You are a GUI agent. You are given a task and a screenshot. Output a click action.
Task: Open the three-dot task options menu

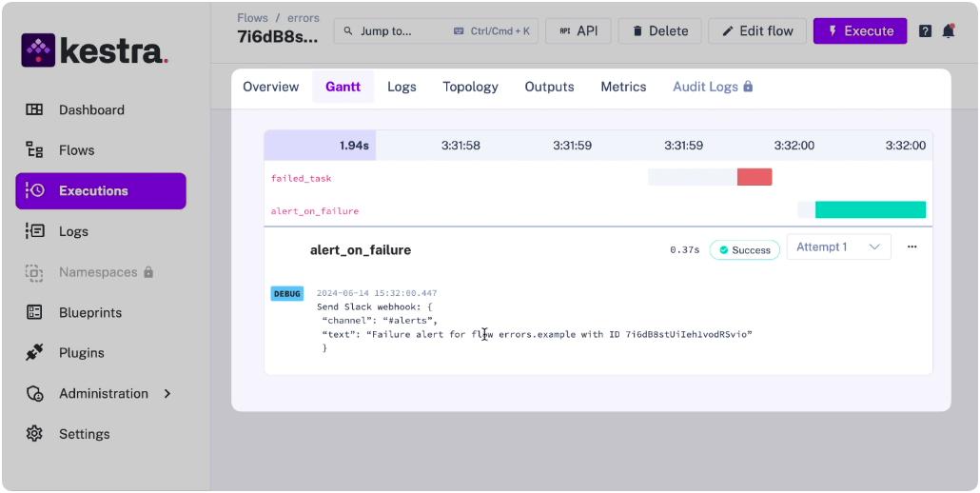click(x=911, y=246)
